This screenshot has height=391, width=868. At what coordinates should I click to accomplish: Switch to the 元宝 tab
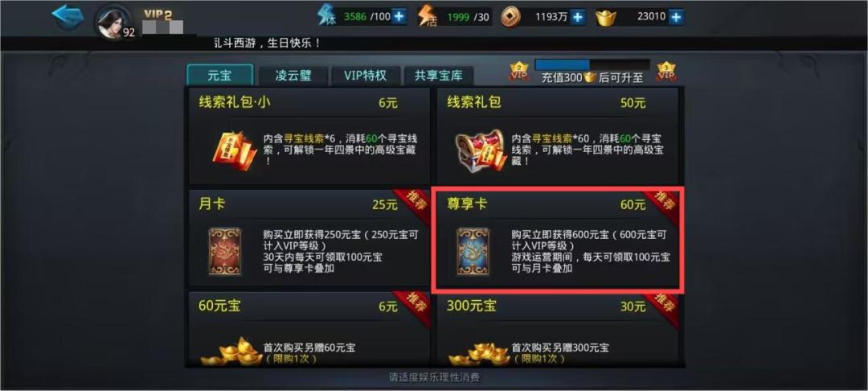click(219, 76)
